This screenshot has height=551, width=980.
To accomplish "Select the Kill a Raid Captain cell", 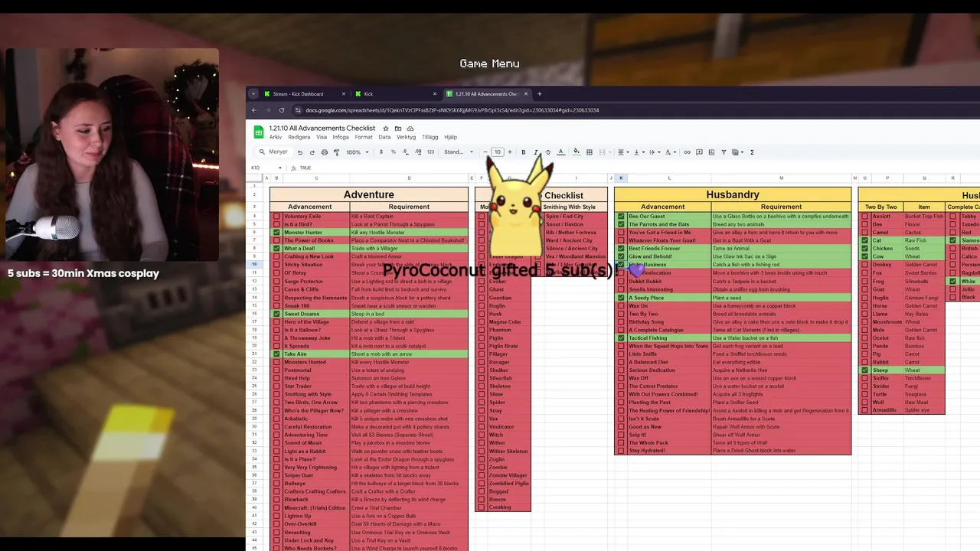I will 409,217.
